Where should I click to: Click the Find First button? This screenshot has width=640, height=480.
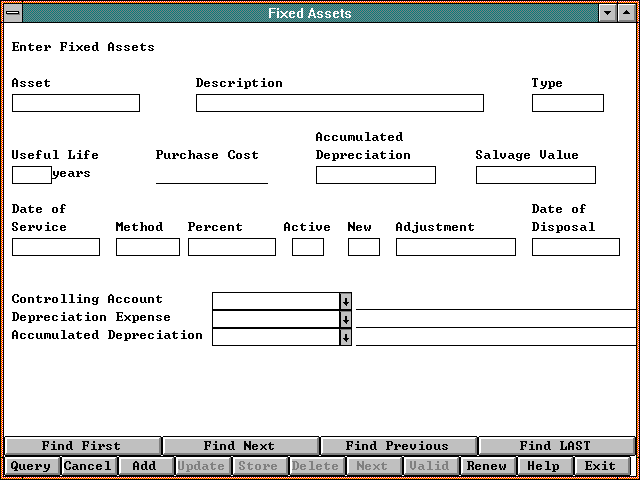click(81, 446)
